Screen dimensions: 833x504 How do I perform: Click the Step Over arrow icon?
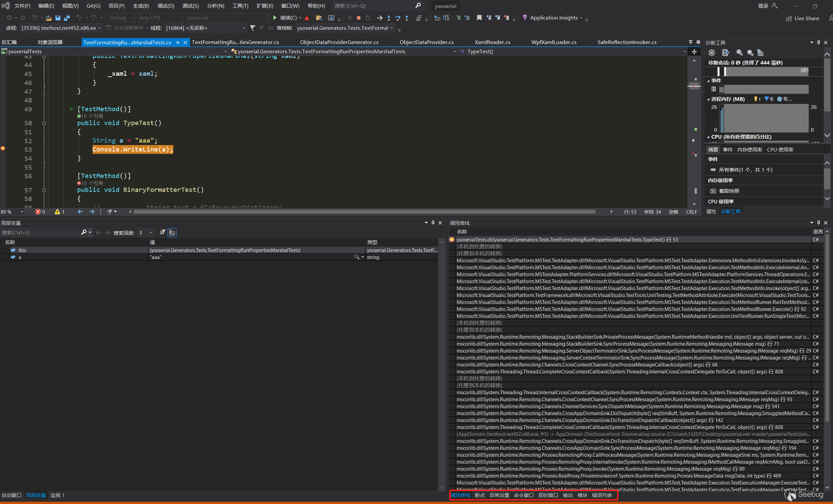[x=397, y=18]
